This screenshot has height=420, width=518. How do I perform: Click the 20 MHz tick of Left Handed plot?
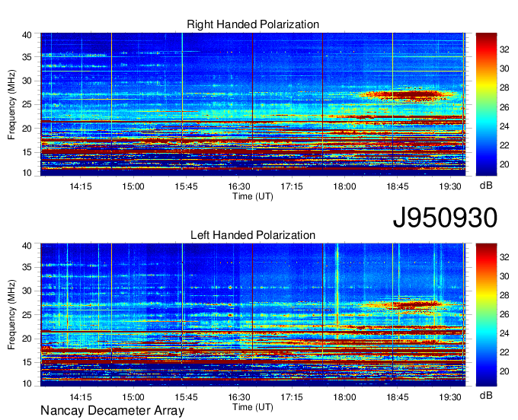click(x=27, y=339)
